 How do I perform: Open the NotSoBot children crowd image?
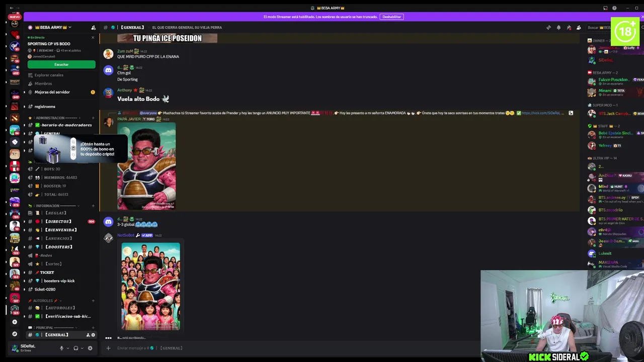click(x=150, y=287)
